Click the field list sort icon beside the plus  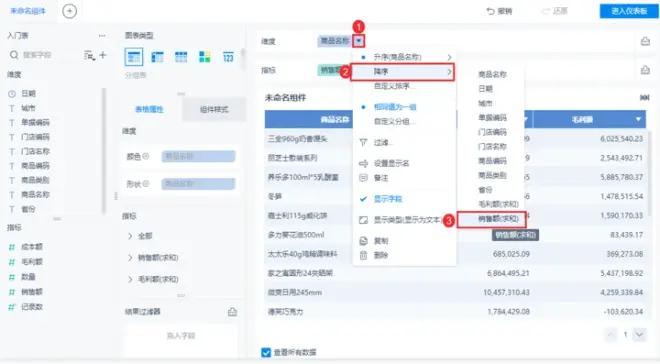89,55
